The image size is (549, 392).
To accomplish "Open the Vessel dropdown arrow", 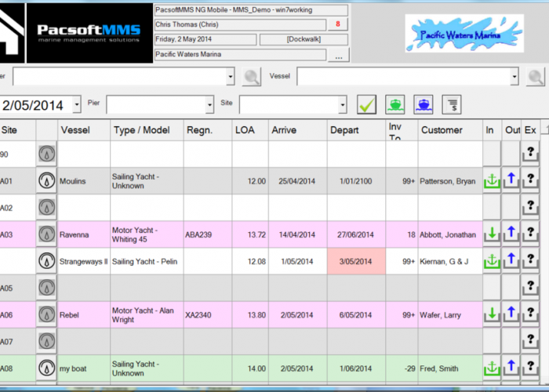I will pos(514,76).
